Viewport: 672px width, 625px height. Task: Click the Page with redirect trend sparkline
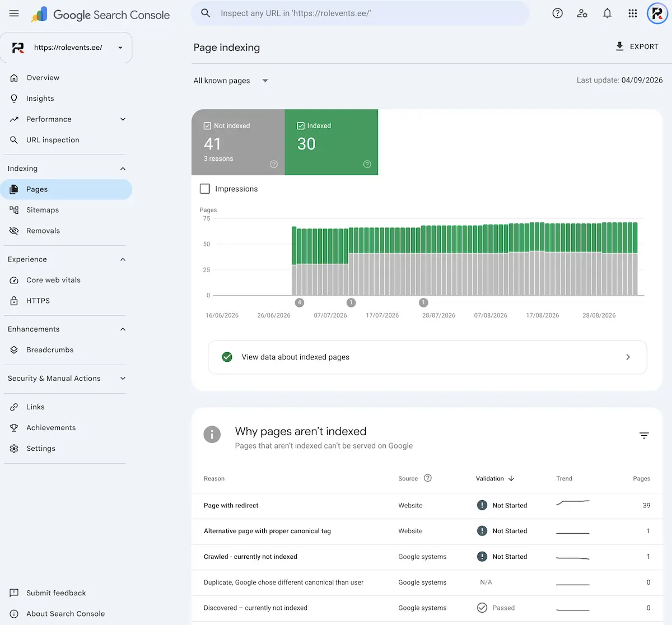(x=572, y=503)
